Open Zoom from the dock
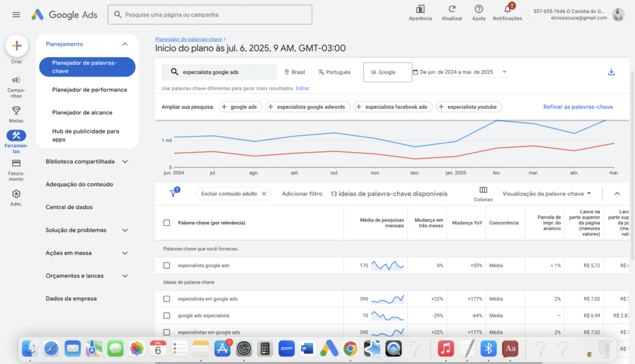This screenshot has width=635, height=364. pos(286,348)
